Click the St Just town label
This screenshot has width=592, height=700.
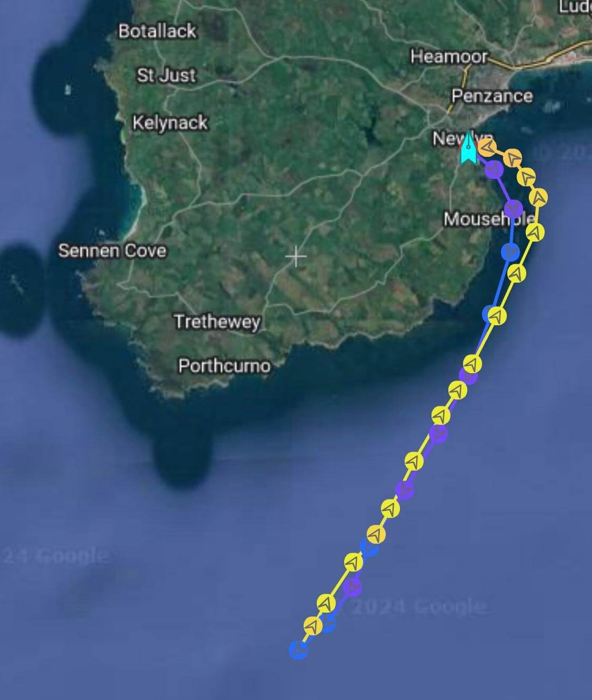[x=166, y=75]
